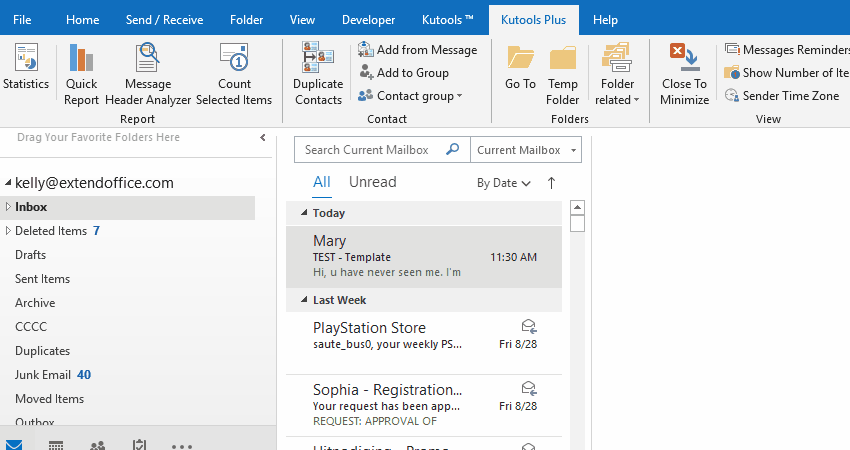The height and width of the screenshot is (450, 850).
Task: Switch to Tasks view in navigation bar
Action: coord(139,445)
